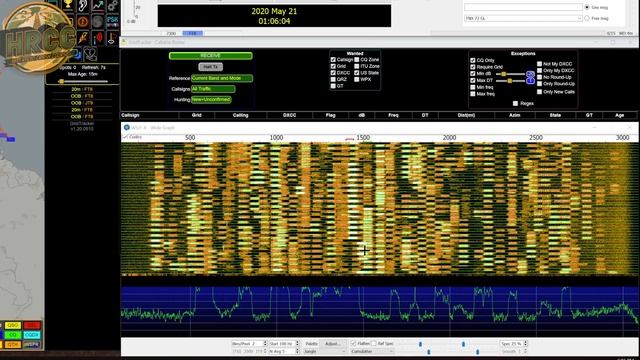This screenshot has height=360, width=640.
Task: Open the trophy awards icon
Action: [x=68, y=5]
